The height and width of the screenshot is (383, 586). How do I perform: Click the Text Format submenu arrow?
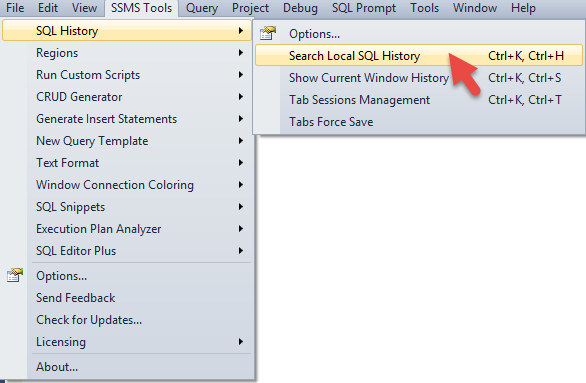point(241,163)
